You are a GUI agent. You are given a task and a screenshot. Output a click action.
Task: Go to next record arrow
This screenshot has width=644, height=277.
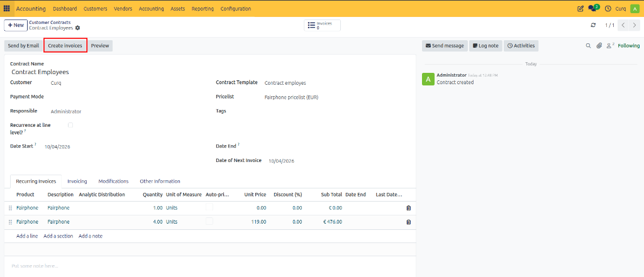(x=635, y=25)
